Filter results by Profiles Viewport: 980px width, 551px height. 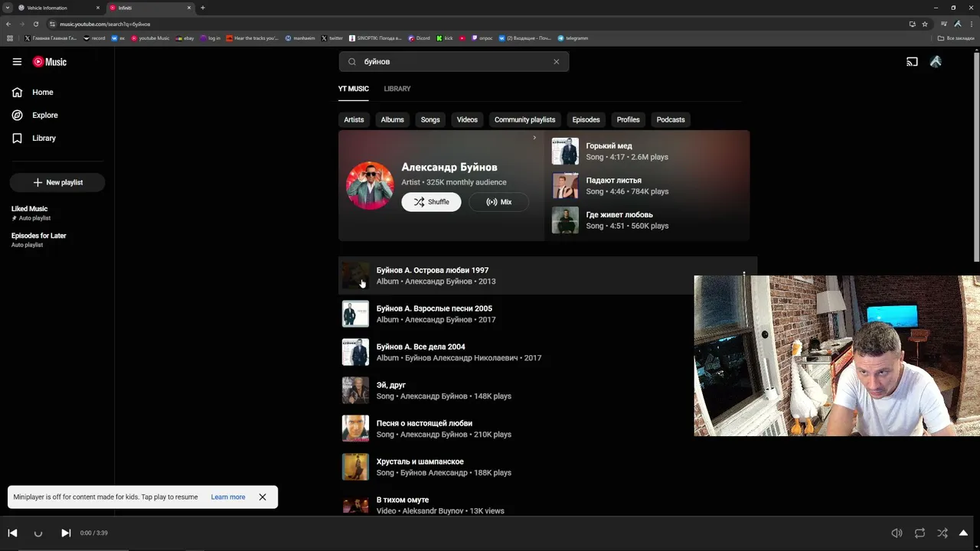tap(628, 119)
